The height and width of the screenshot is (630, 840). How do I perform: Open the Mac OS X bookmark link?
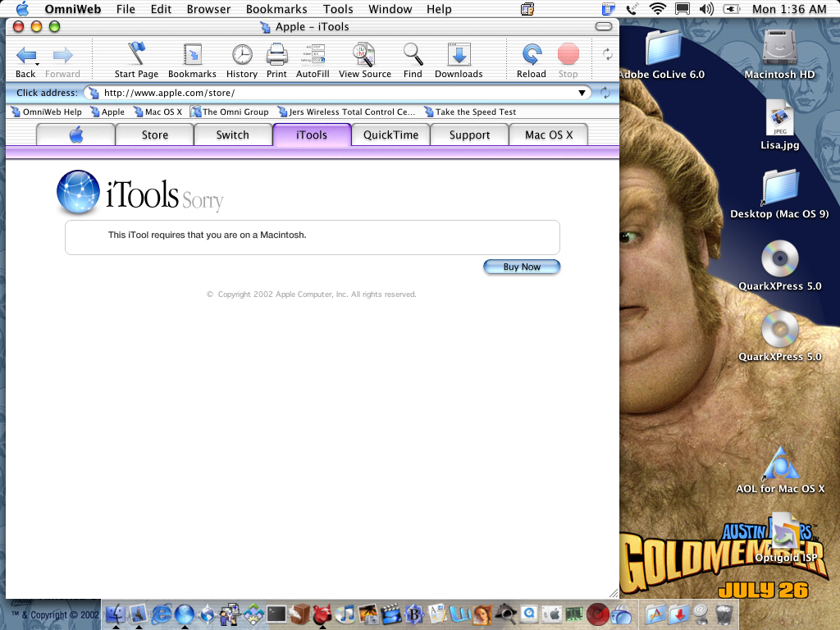coord(158,112)
